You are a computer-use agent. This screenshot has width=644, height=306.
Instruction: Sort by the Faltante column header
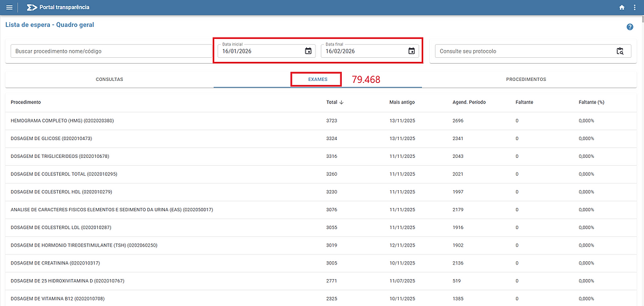[524, 102]
